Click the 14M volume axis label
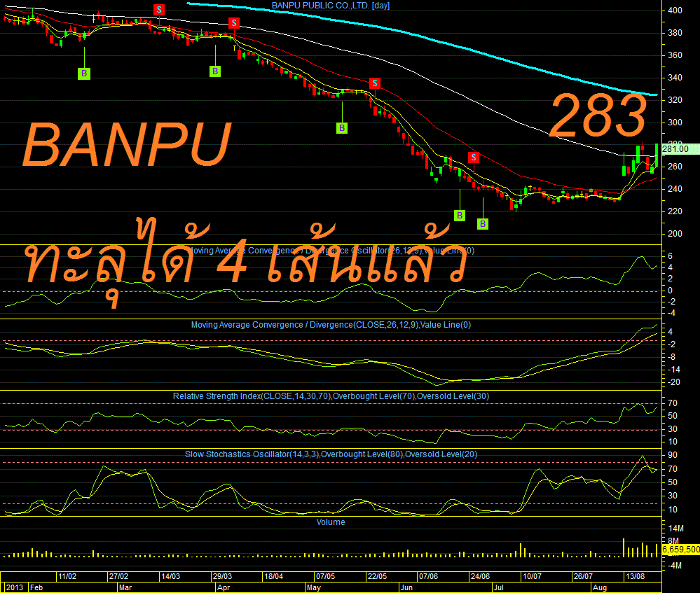The width and height of the screenshot is (700, 593). click(x=676, y=529)
